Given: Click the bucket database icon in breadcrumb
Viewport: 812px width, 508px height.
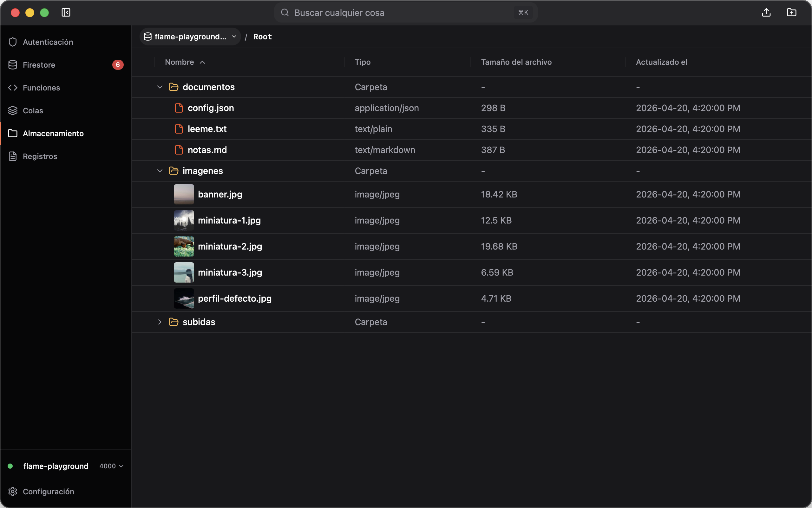Looking at the screenshot, I should tap(147, 37).
